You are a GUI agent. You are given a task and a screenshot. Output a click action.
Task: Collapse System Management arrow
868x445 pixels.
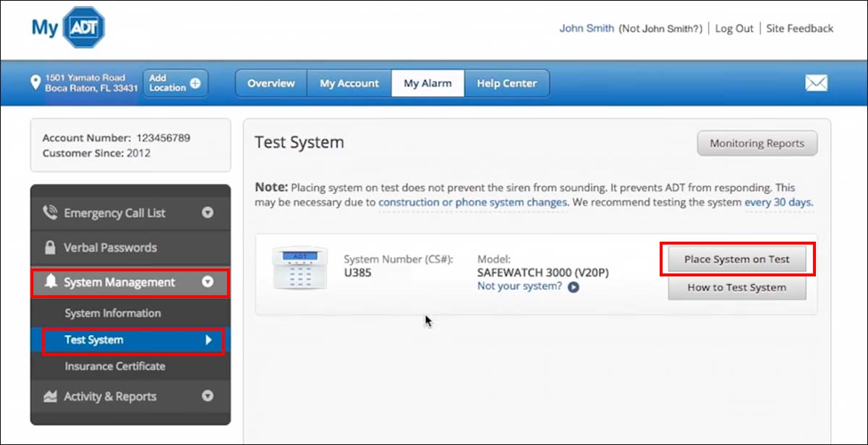pos(208,282)
